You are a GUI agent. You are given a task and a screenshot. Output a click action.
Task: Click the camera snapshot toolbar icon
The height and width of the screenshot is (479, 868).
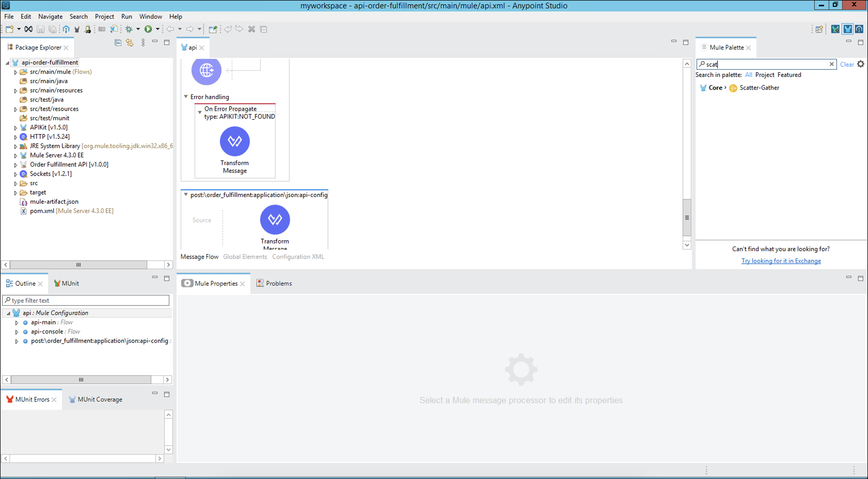(x=102, y=29)
